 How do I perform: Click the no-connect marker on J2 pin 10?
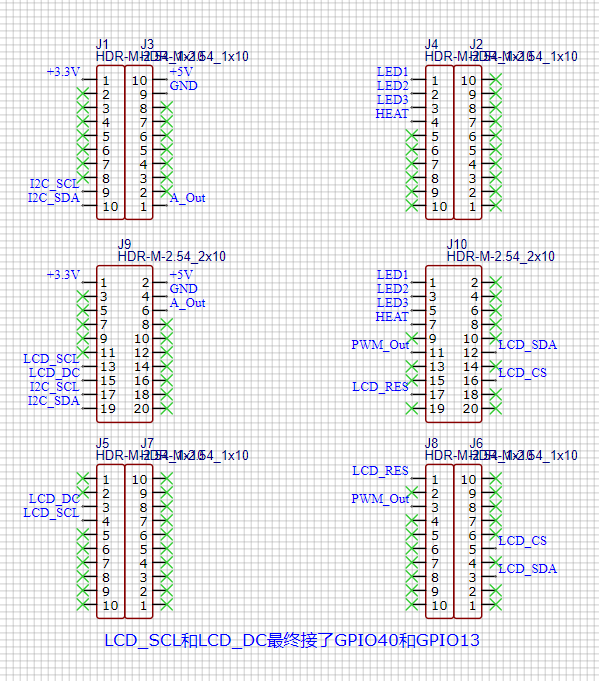tap(495, 79)
